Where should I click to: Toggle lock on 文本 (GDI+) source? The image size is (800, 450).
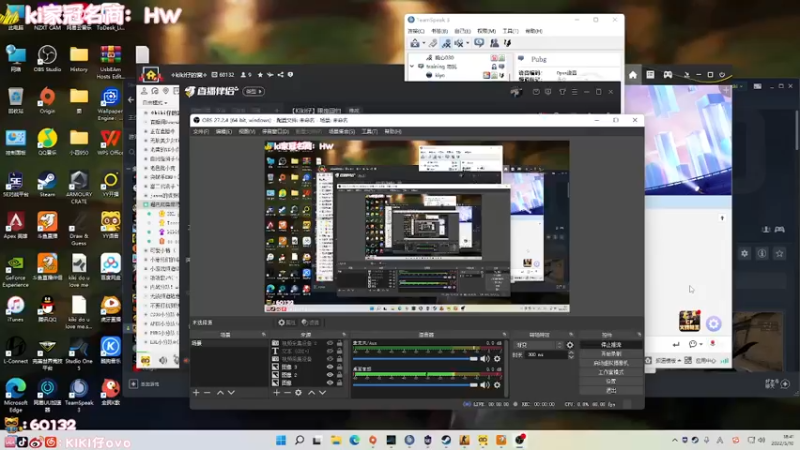(x=339, y=352)
